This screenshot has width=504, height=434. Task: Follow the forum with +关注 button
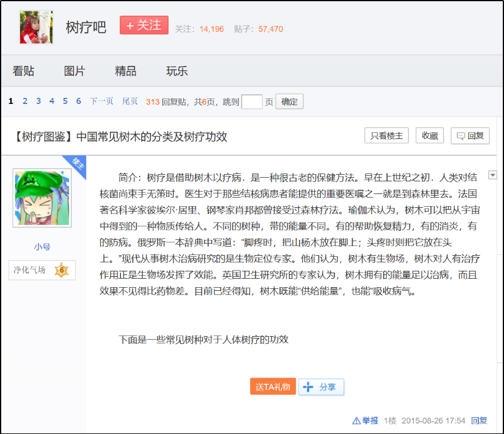click(x=144, y=25)
